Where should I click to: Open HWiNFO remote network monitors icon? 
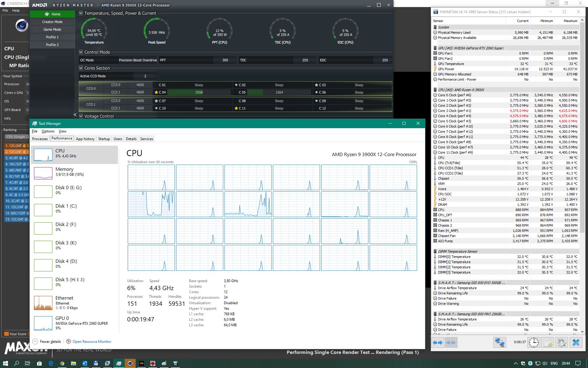[499, 343]
